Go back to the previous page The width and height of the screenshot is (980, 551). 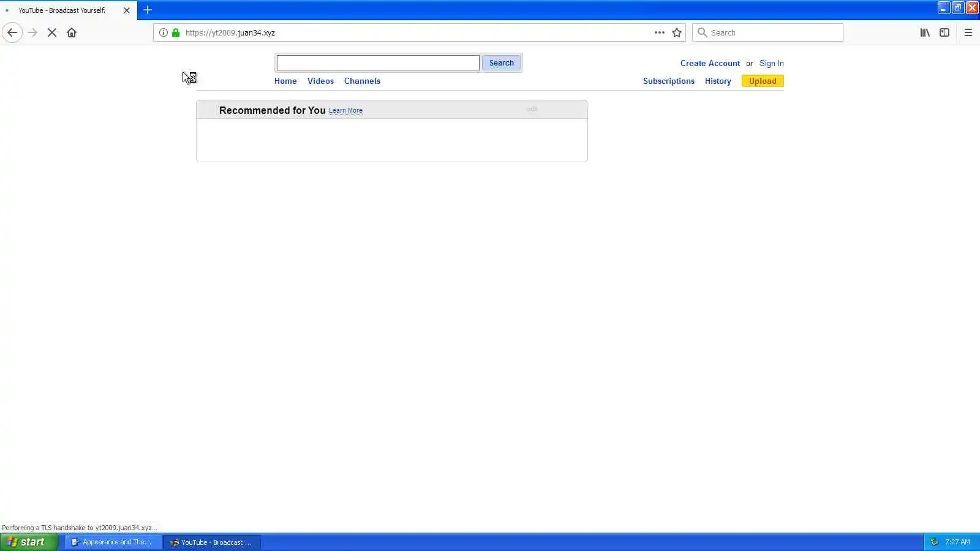(x=12, y=32)
